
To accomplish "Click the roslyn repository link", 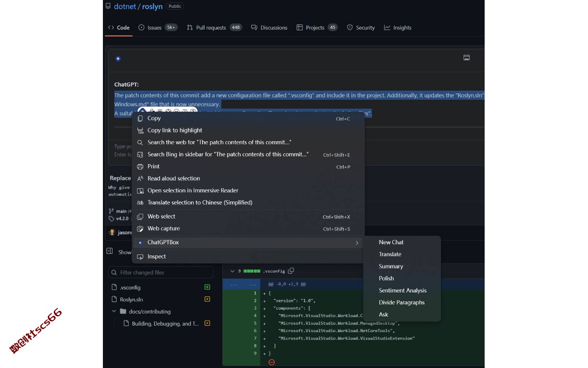I will point(152,6).
